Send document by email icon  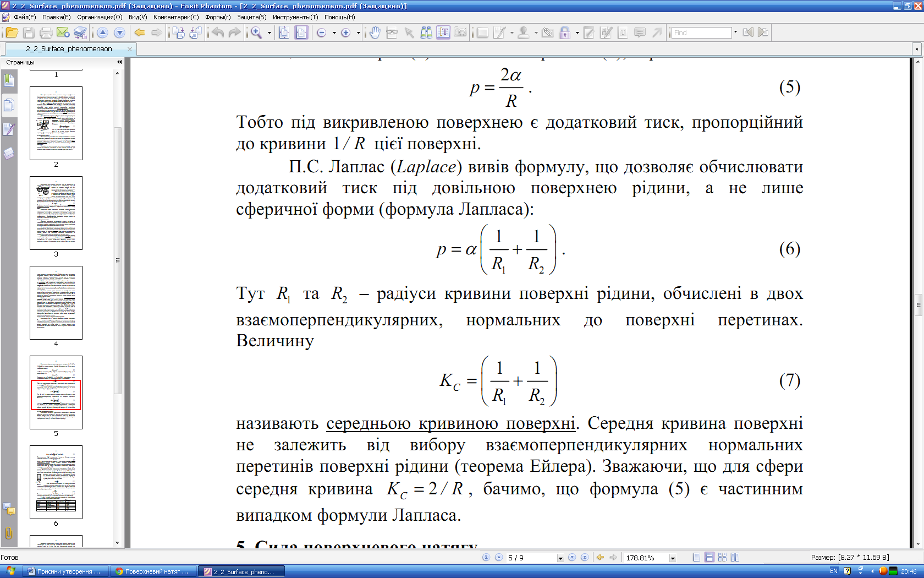(63, 33)
